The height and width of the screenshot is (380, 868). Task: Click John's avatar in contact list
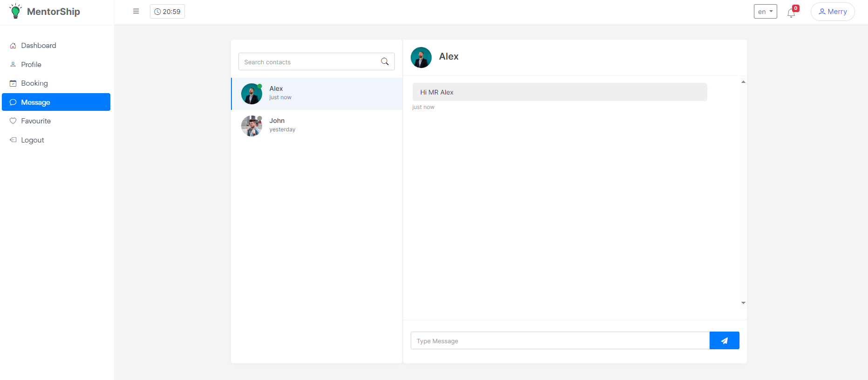click(x=251, y=126)
